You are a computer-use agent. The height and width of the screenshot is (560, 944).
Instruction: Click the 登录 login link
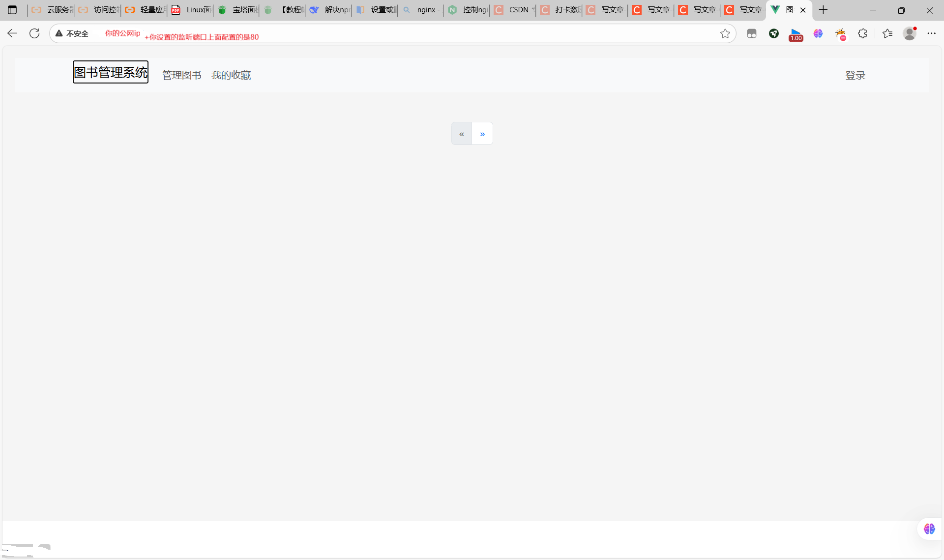[x=855, y=75]
